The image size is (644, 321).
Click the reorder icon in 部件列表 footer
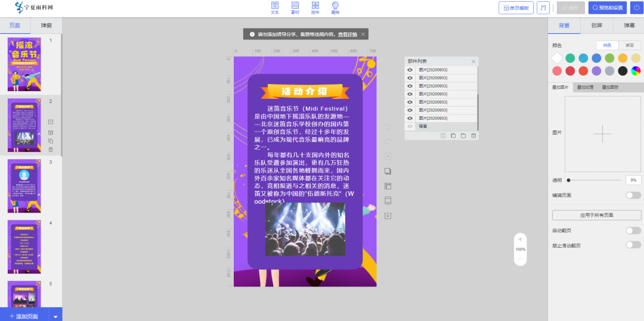pyautogui.click(x=443, y=136)
